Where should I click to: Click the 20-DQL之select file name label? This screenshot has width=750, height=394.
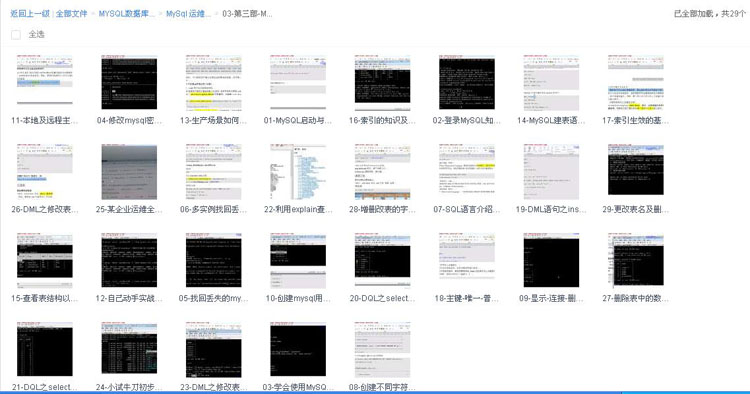pyautogui.click(x=382, y=298)
